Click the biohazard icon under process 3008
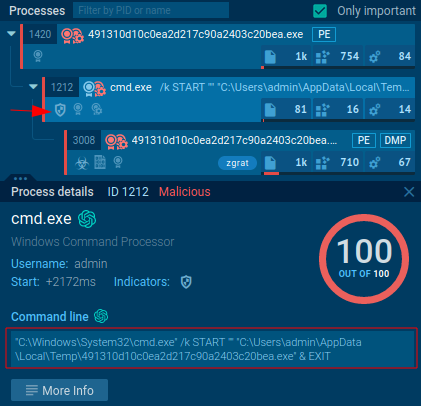This screenshot has width=421, height=406. pyautogui.click(x=82, y=163)
